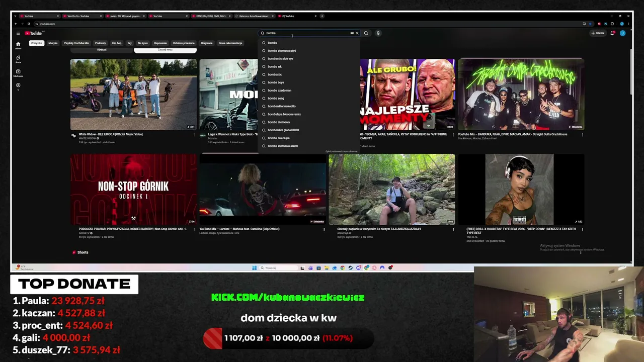The width and height of the screenshot is (644, 362).
Task: Open the account avatar menu
Action: (x=622, y=33)
